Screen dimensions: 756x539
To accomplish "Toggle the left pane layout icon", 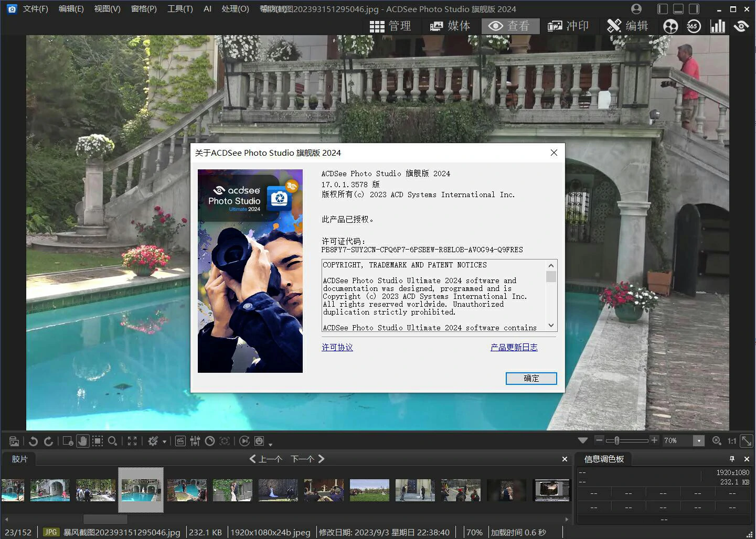I will point(663,9).
